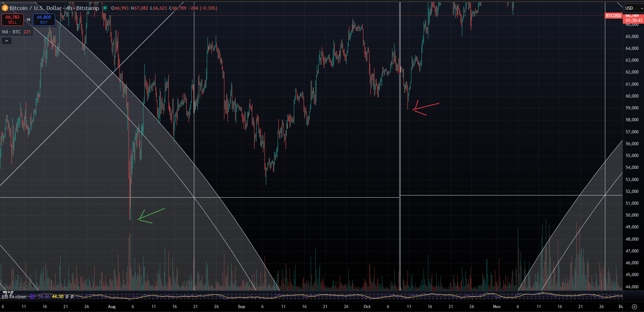Click the BTCUSD price label tag
The image size is (644, 312).
point(614,16)
